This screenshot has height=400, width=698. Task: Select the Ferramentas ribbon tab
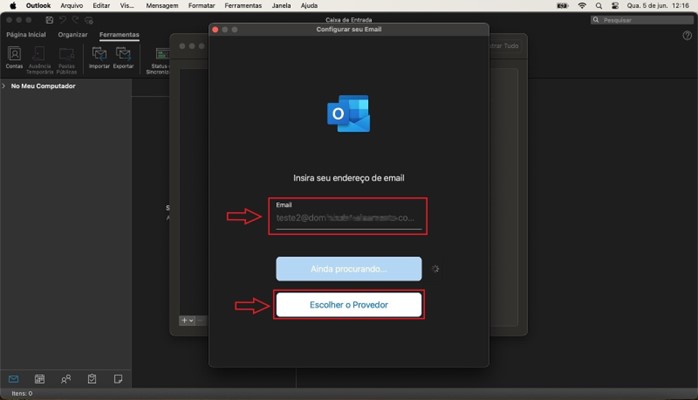(x=119, y=35)
